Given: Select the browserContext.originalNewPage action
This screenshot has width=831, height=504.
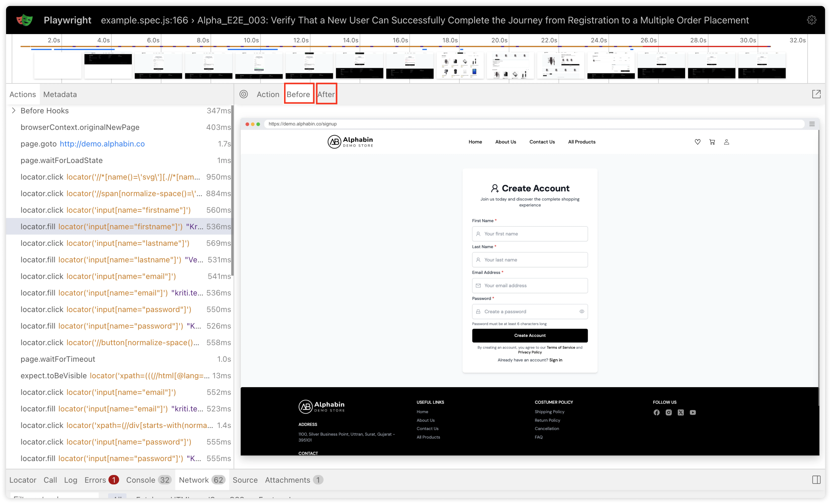Looking at the screenshot, I should tap(119, 127).
